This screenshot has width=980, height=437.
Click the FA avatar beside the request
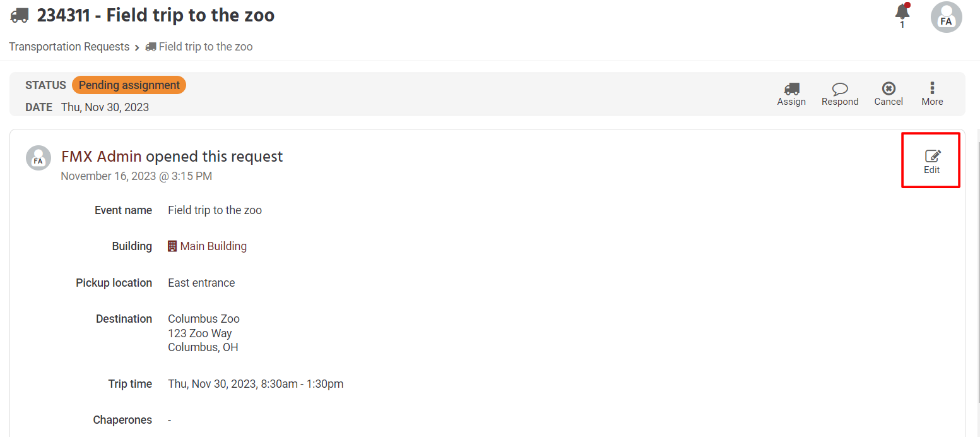38,158
